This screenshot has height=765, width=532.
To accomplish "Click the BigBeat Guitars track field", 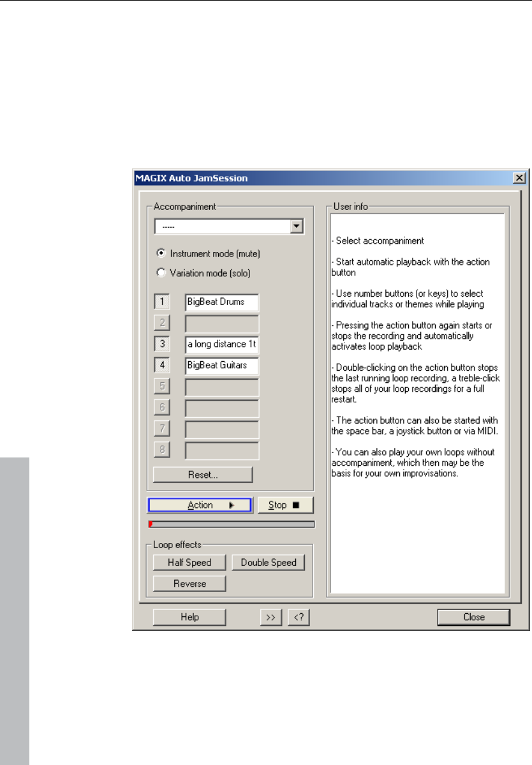I will pyautogui.click(x=222, y=366).
